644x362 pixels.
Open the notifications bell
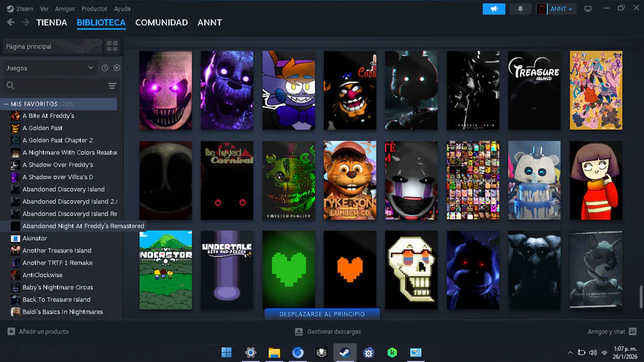point(520,9)
